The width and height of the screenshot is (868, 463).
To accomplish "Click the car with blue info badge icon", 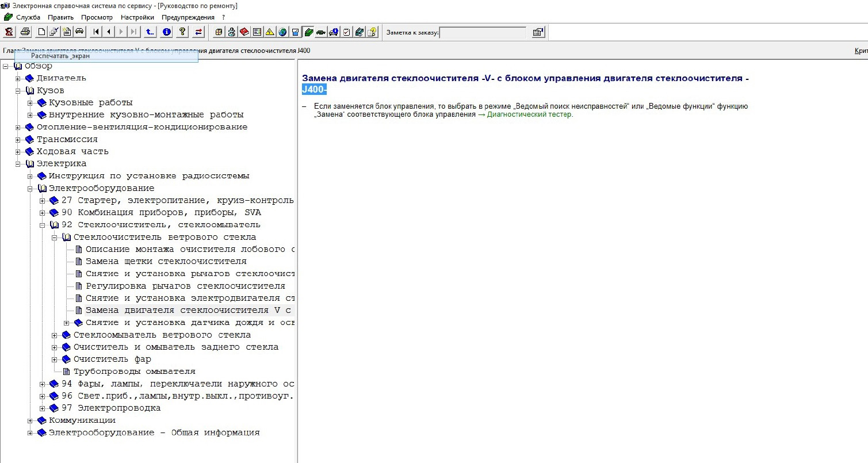I will pyautogui.click(x=334, y=32).
